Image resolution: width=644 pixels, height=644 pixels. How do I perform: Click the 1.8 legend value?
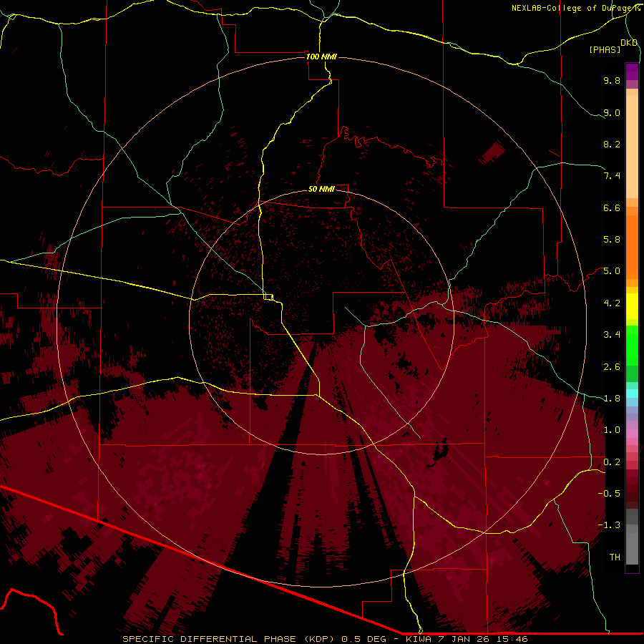(x=612, y=399)
